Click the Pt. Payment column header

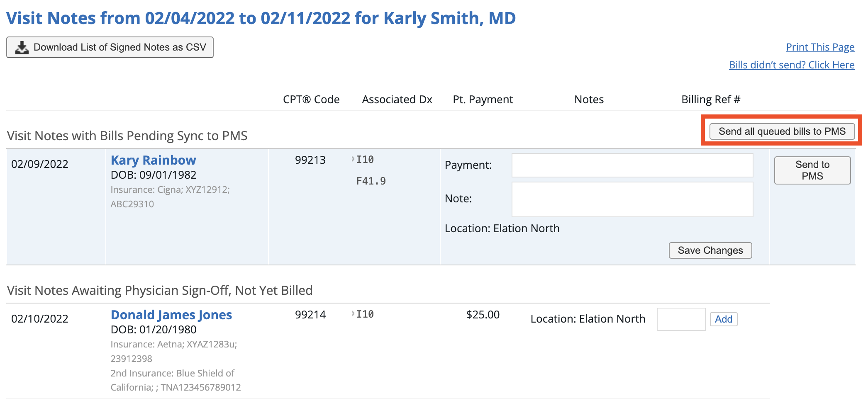483,100
